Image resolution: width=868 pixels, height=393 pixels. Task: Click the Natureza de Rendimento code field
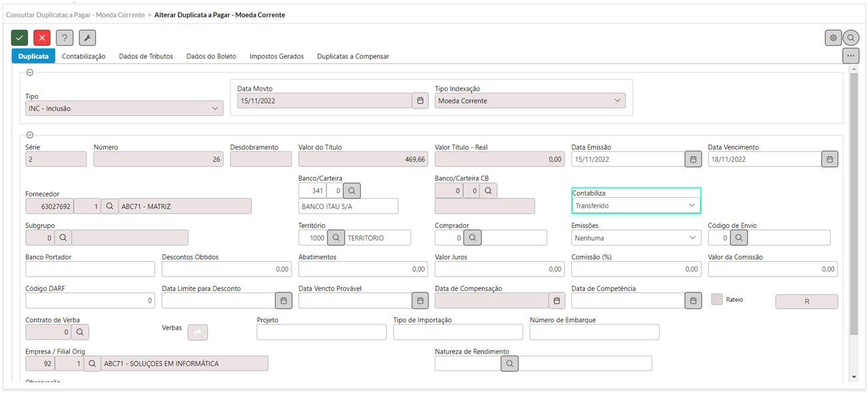pyautogui.click(x=467, y=363)
